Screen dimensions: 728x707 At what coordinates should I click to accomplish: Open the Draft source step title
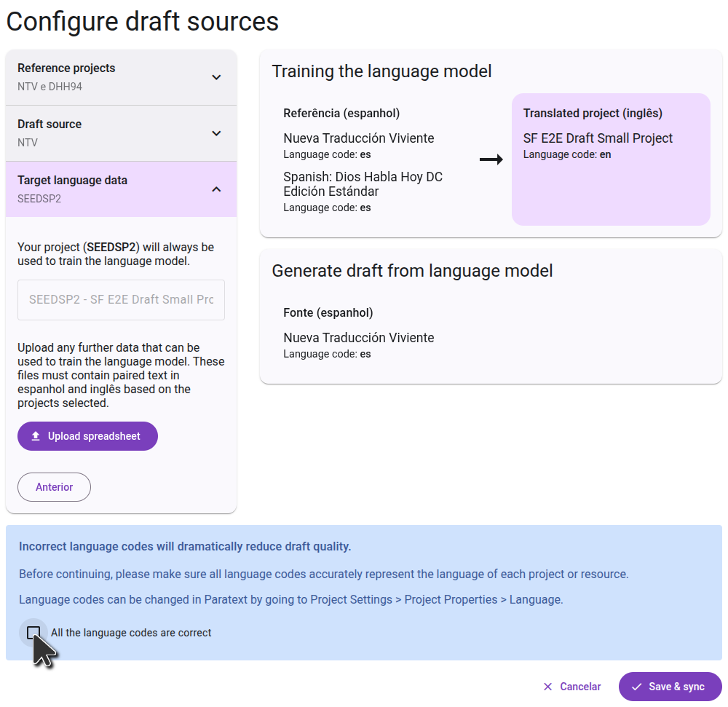click(x=50, y=125)
